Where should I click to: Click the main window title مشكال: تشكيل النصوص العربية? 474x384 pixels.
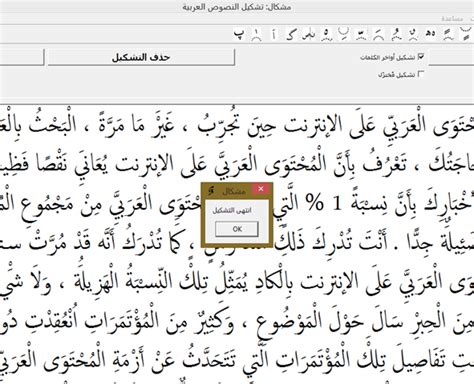(237, 7)
